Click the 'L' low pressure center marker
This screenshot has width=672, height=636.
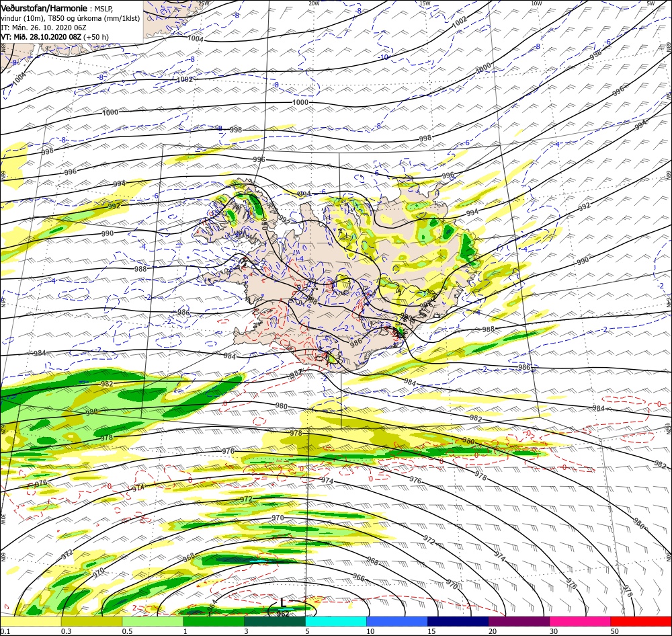(x=283, y=602)
